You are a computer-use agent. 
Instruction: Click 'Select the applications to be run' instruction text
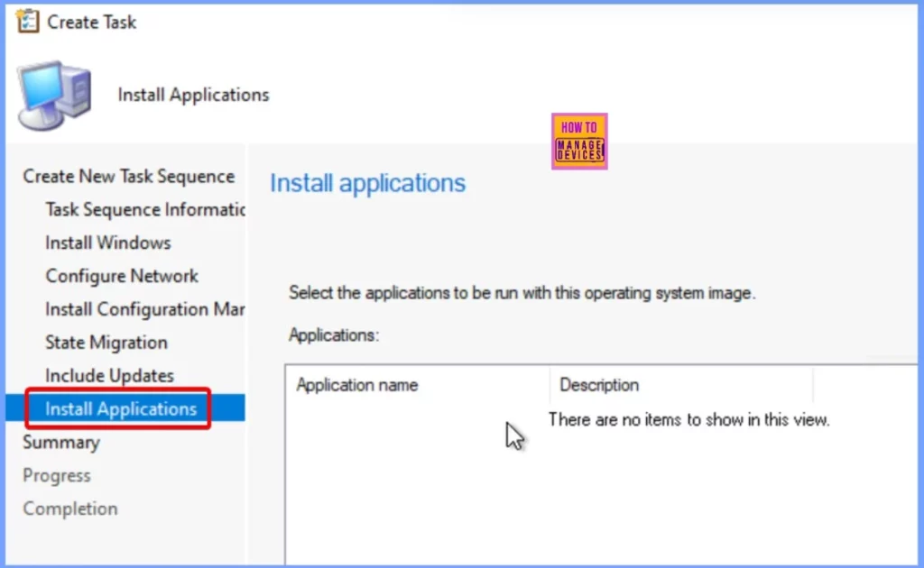[522, 293]
